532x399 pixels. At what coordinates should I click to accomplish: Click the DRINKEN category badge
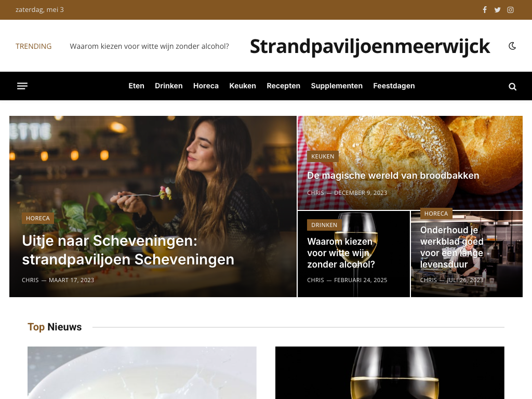coord(324,225)
